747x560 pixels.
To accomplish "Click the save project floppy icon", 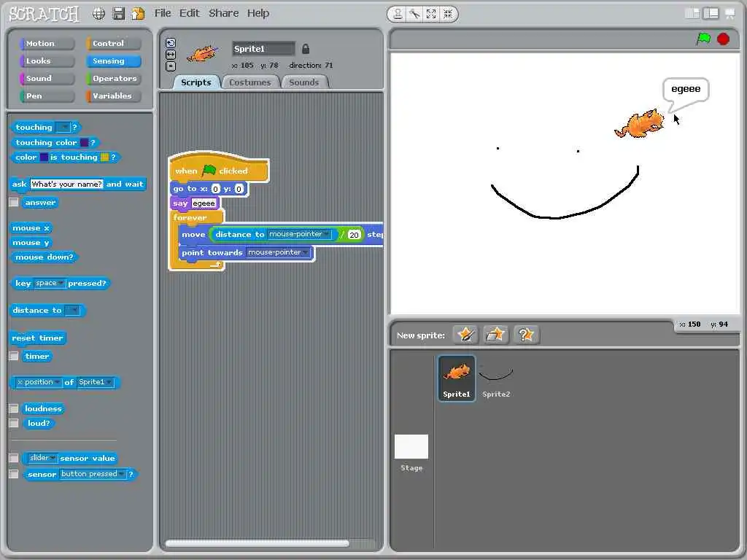I will coord(119,14).
